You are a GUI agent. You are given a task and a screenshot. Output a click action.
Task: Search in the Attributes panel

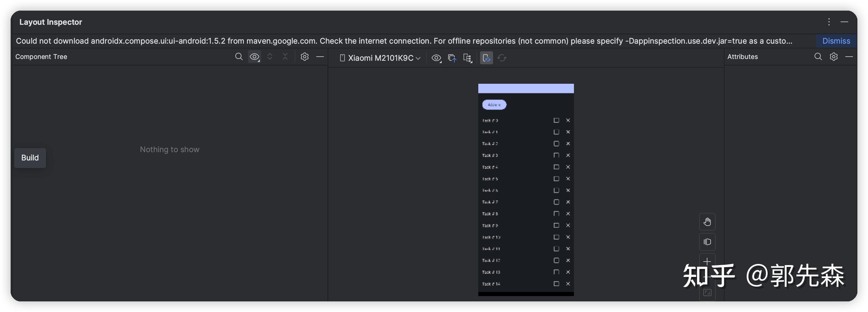(x=818, y=57)
